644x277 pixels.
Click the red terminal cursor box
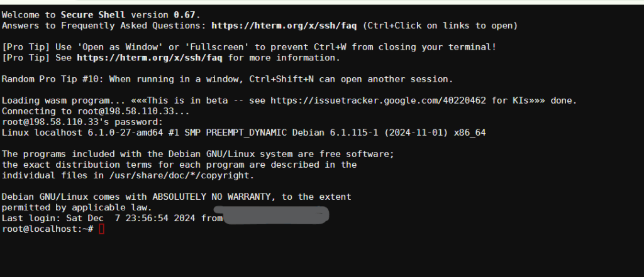point(102,229)
